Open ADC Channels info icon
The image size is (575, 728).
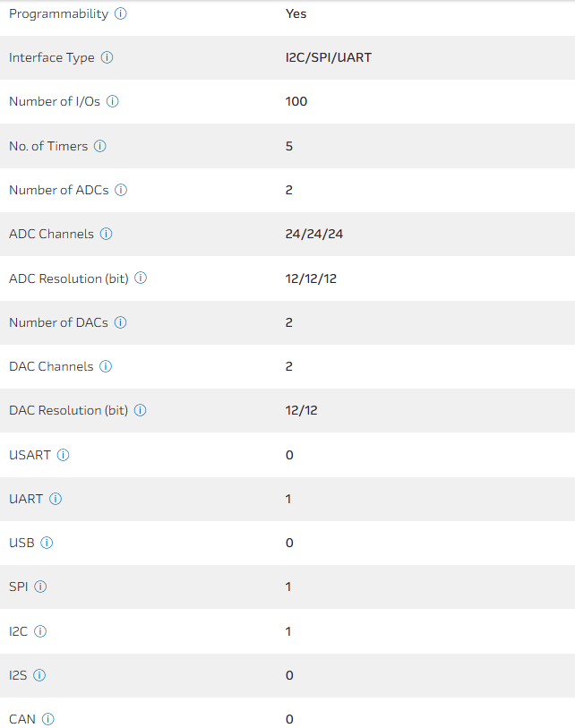[x=106, y=235]
